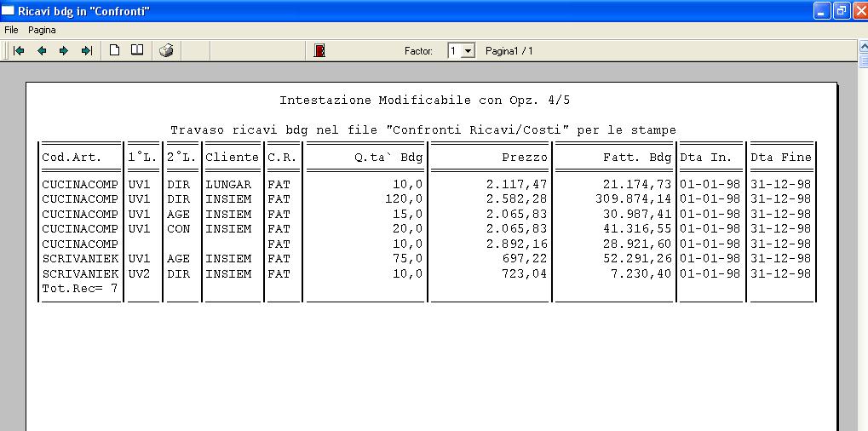Screen dimensions: 868x431
Task: Click the C.R. column header
Action: click(x=282, y=157)
